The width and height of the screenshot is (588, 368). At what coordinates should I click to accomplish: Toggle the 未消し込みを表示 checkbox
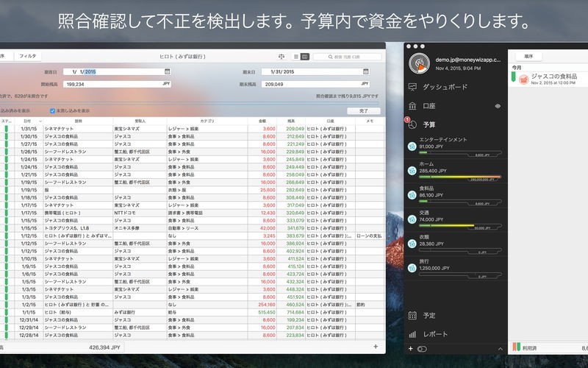(52, 110)
